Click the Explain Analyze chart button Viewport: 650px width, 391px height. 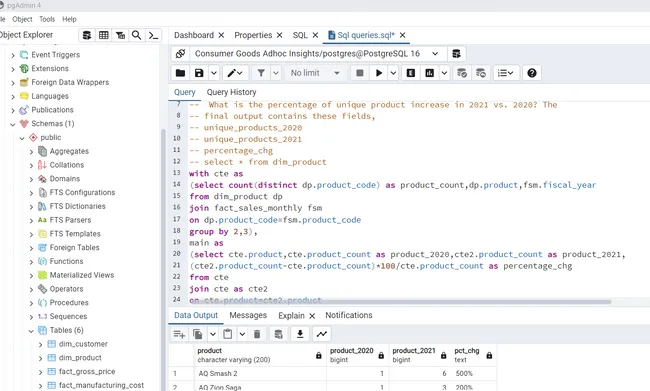(429, 73)
